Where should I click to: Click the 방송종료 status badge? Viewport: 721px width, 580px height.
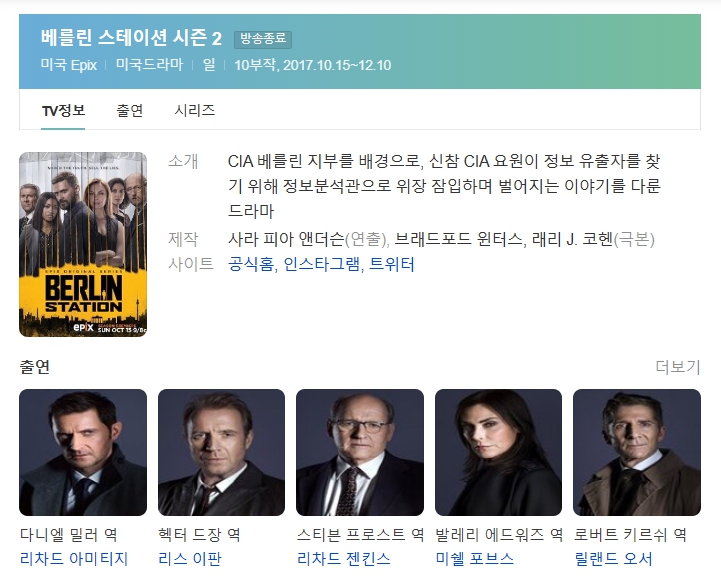263,39
